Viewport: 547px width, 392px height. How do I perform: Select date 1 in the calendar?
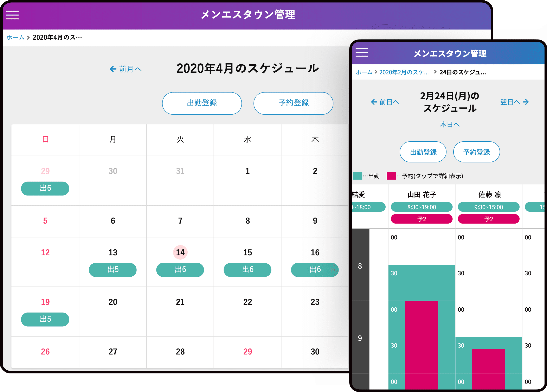[x=247, y=171]
